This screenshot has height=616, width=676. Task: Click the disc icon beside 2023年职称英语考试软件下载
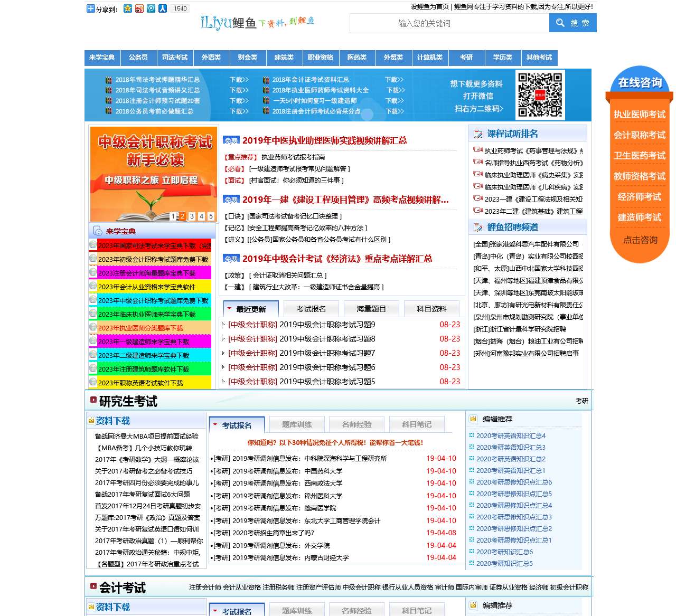93,382
